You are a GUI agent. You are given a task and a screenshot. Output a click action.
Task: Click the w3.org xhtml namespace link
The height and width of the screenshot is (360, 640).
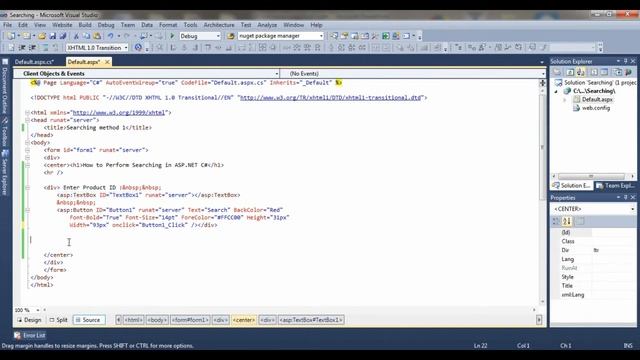pyautogui.click(x=118, y=113)
